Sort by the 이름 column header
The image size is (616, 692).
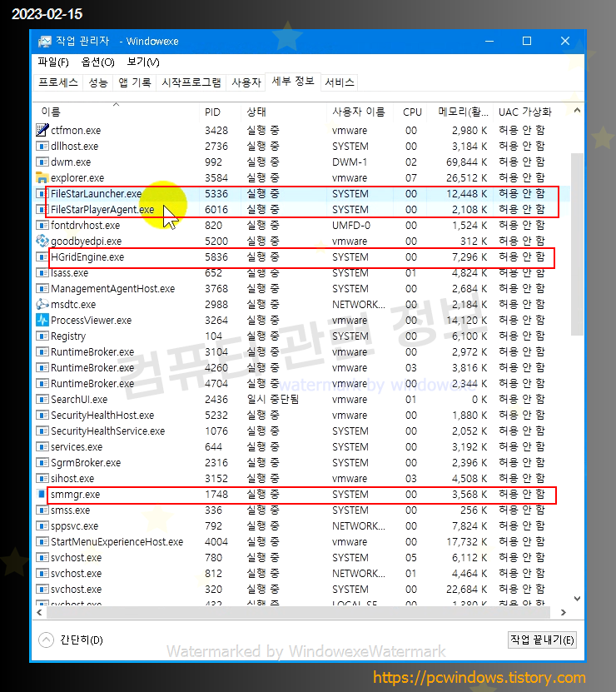[117, 112]
